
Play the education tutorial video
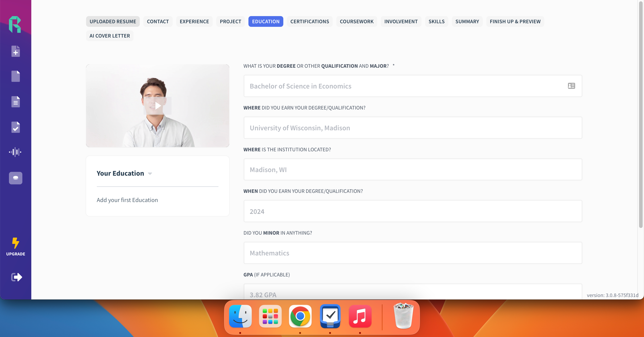157,106
